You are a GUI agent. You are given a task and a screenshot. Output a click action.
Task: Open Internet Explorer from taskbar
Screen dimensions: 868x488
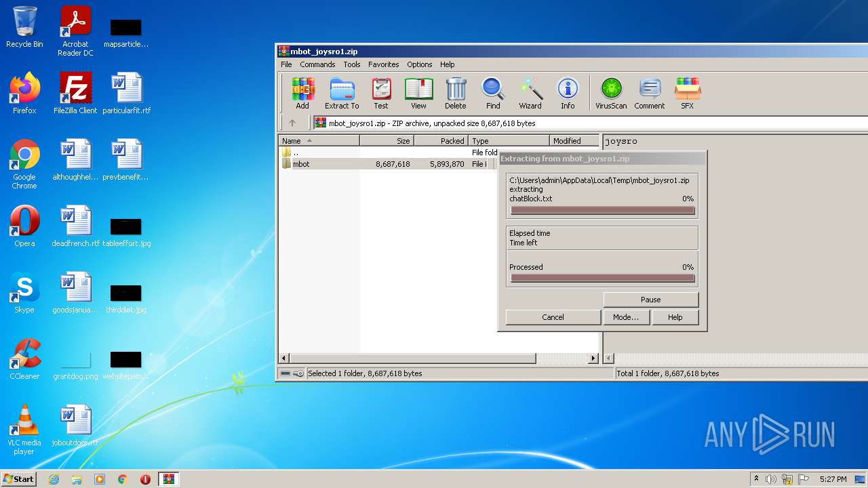click(54, 479)
